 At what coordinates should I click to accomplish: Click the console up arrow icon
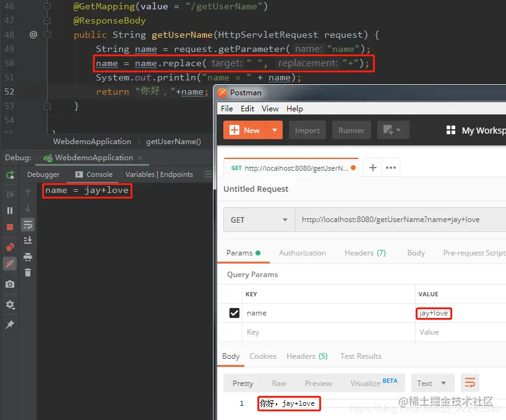tap(28, 192)
